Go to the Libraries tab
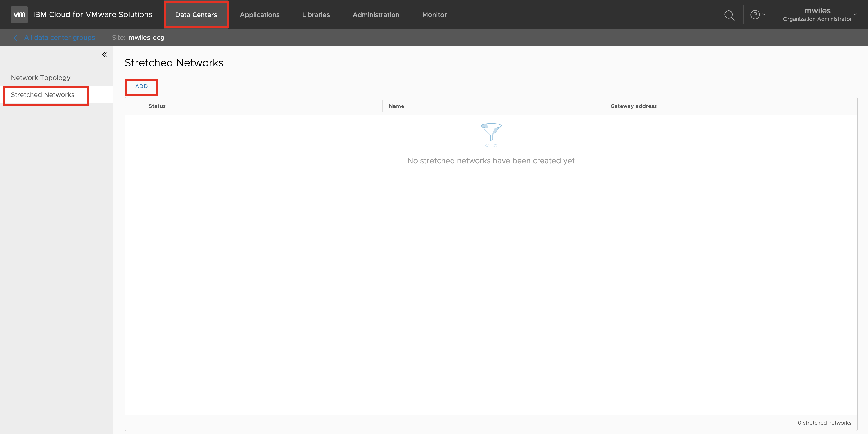This screenshot has height=434, width=868. click(x=316, y=15)
